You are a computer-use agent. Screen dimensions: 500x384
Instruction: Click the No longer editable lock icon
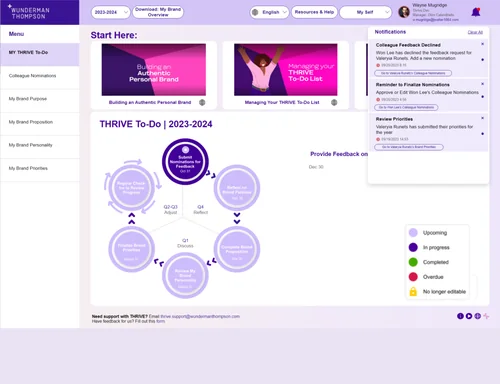(x=413, y=291)
